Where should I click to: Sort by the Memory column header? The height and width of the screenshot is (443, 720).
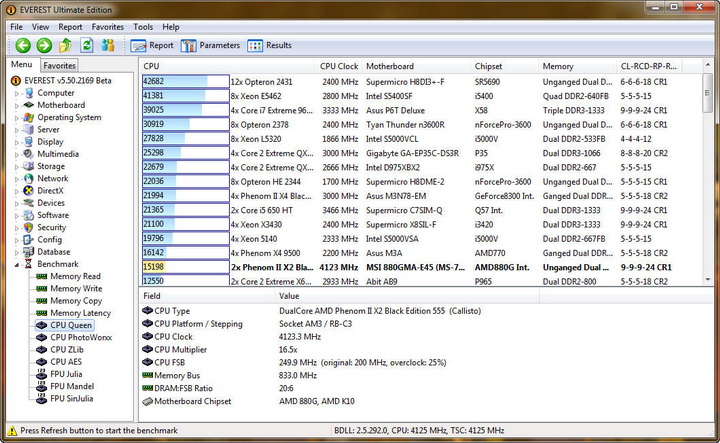click(577, 66)
